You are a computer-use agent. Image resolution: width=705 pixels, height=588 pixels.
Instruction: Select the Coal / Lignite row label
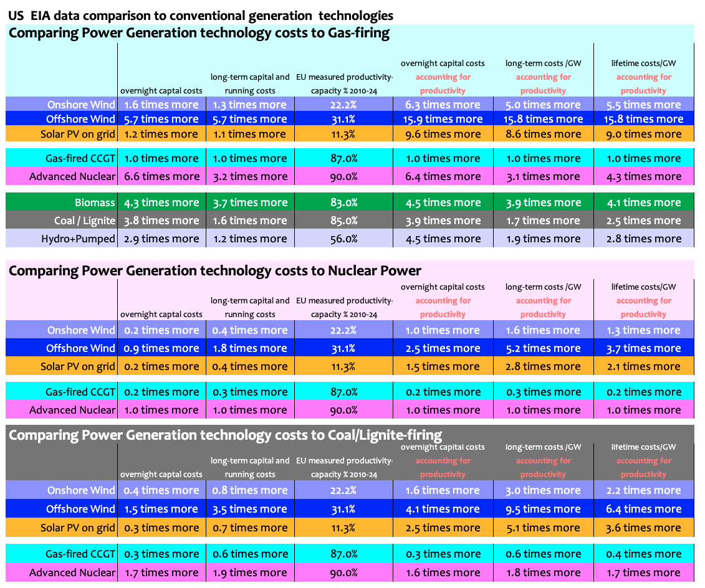click(x=84, y=220)
